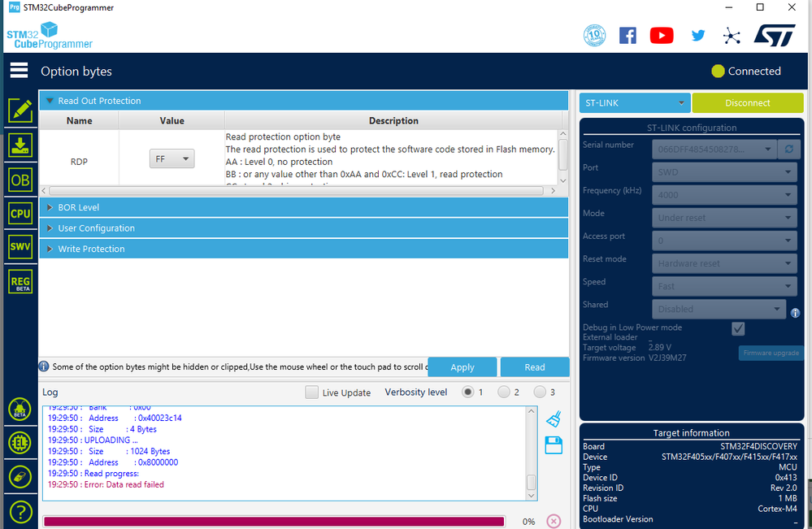Click the log panel scrollbar thumb
The image size is (812, 529).
pyautogui.click(x=532, y=482)
